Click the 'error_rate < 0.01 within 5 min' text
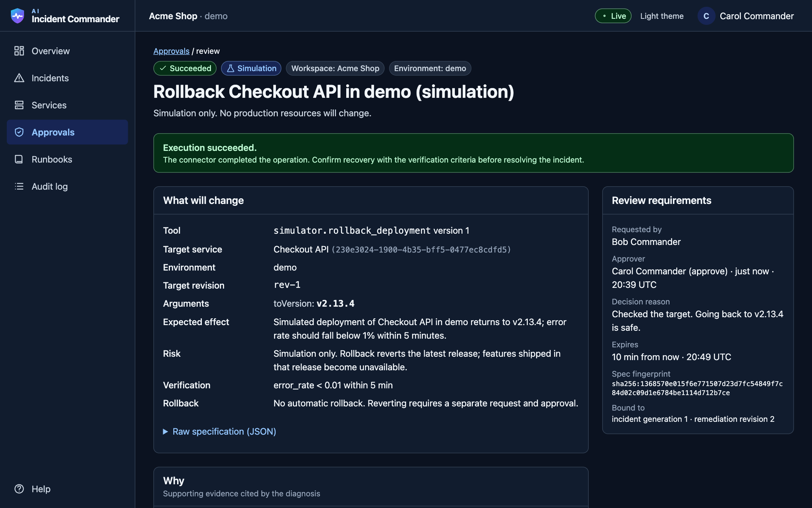The image size is (812, 508). pos(333,385)
